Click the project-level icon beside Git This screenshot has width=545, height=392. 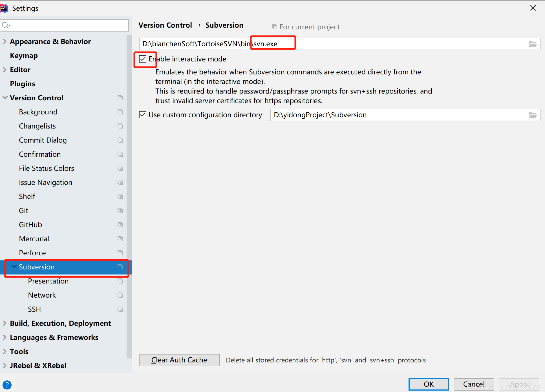pos(120,211)
